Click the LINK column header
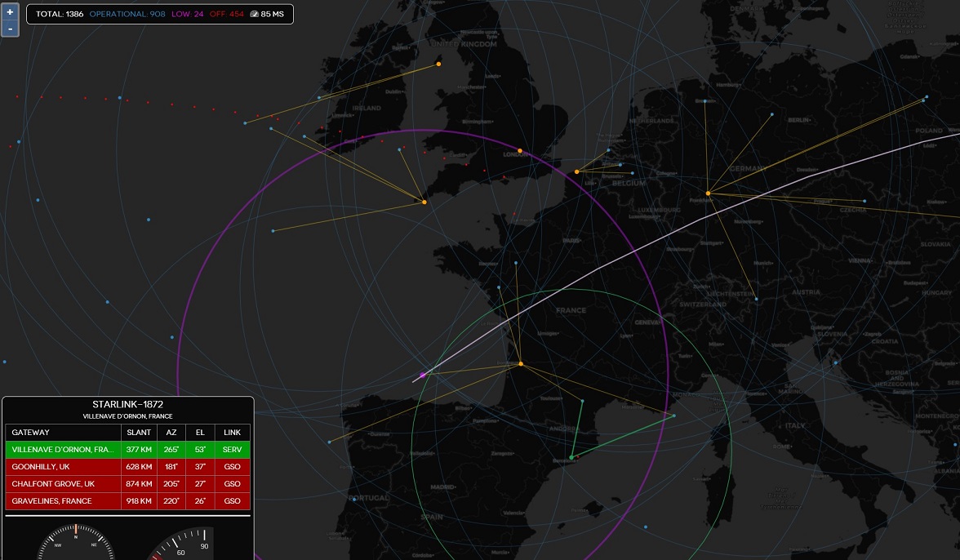This screenshot has width=960, height=560. pos(232,432)
